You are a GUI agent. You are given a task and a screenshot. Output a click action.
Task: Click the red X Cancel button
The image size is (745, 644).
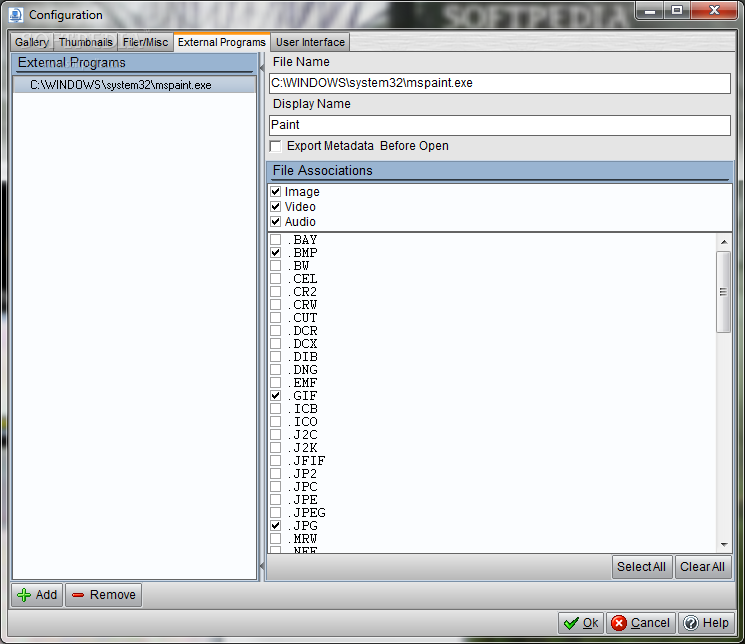[x=640, y=623]
